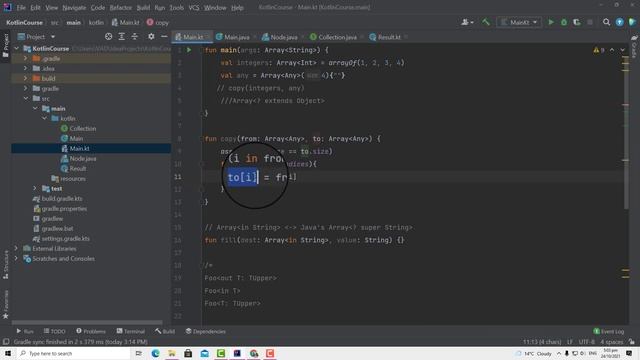Click the IDE update arrow icon
Screen dimensions: 640x360
(x=620, y=22)
